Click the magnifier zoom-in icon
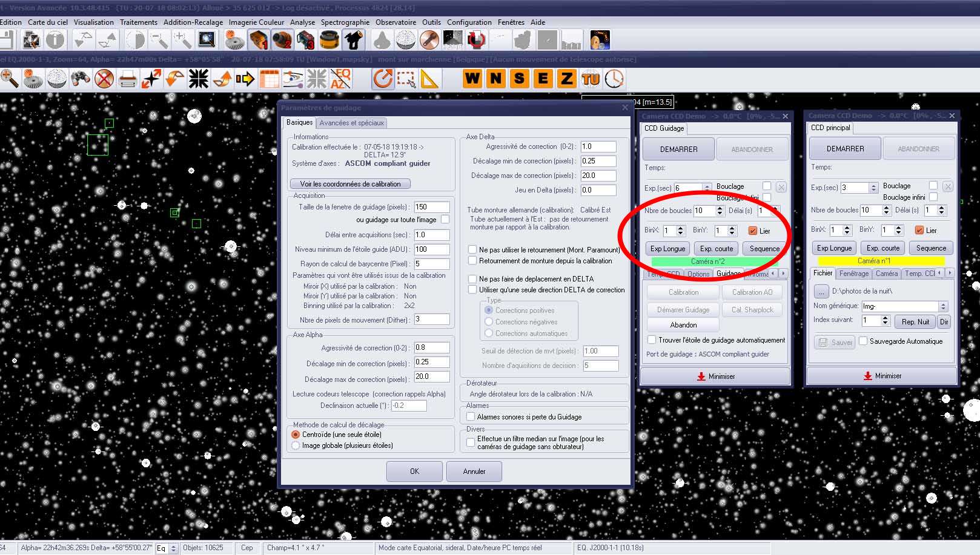Image resolution: width=980 pixels, height=555 pixels. (x=10, y=79)
